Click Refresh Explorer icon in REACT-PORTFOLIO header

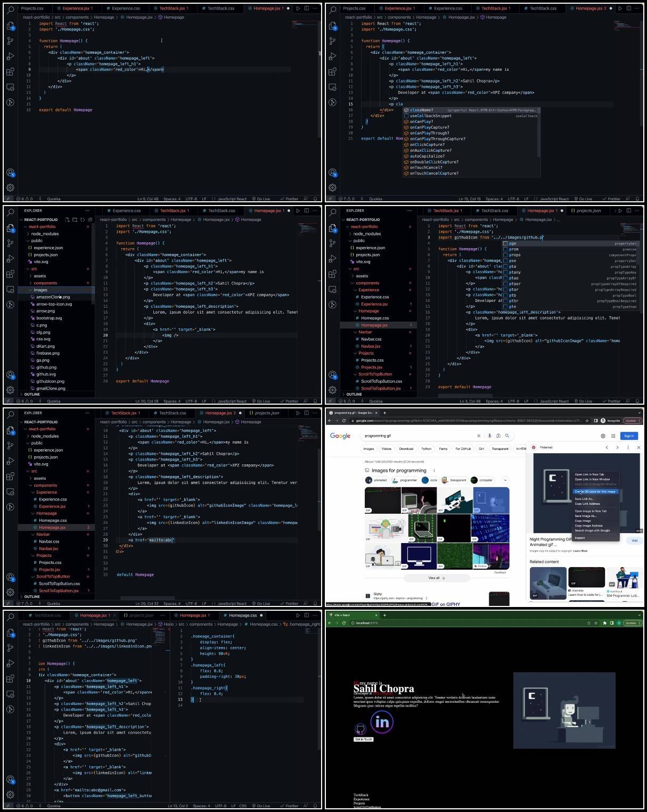pyautogui.click(x=82, y=219)
